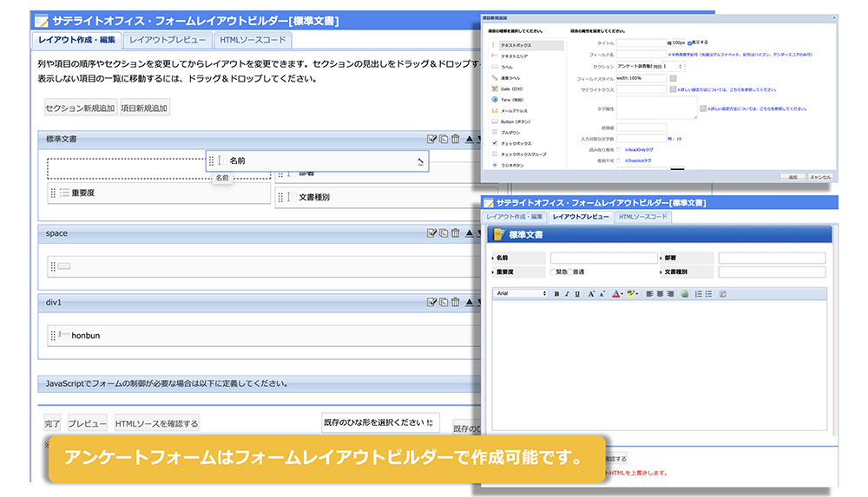This screenshot has height=497, width=868.
Task: Open HTMLソースコード tab in main window
Action: [x=253, y=40]
